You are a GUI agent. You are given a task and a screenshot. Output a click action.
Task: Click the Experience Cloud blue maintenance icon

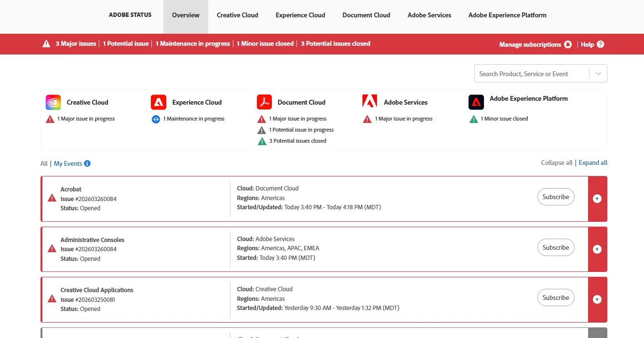click(156, 119)
